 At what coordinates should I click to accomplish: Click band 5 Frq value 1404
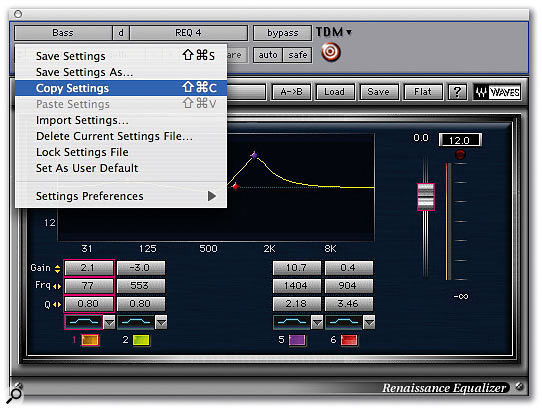[x=297, y=286]
